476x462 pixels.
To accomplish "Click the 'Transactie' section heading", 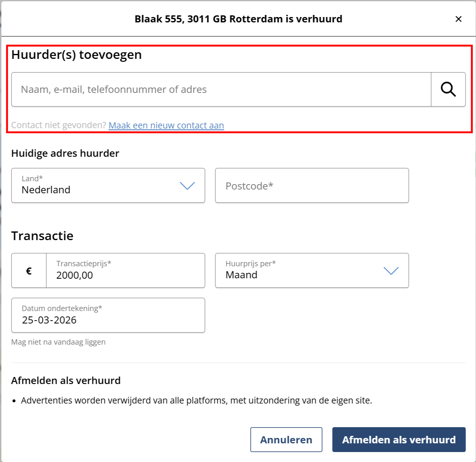I will (42, 236).
